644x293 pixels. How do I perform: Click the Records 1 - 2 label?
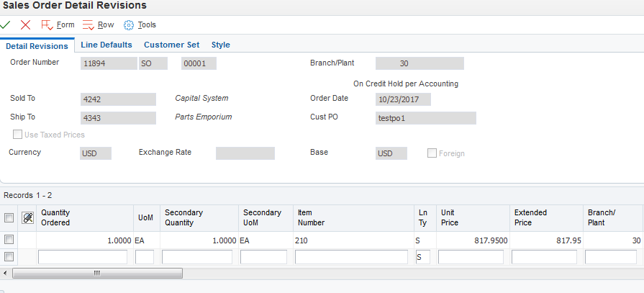(28, 196)
